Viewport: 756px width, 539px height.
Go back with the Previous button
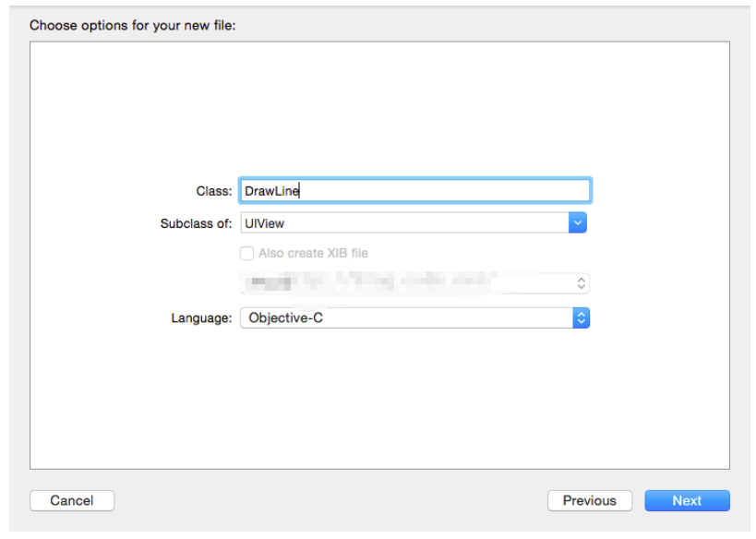point(589,500)
